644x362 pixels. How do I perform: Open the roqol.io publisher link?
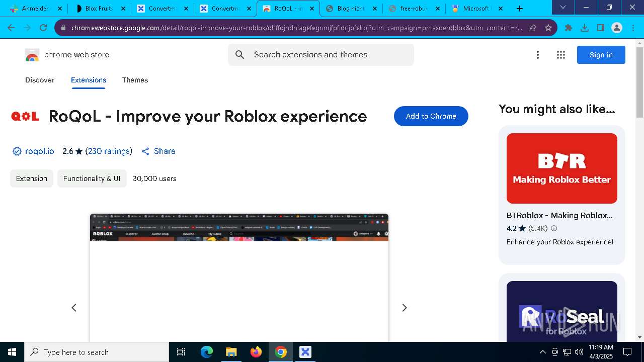pyautogui.click(x=39, y=151)
